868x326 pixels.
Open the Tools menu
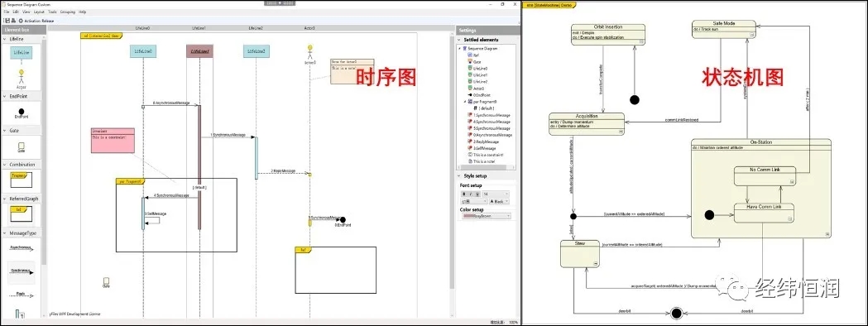point(52,12)
